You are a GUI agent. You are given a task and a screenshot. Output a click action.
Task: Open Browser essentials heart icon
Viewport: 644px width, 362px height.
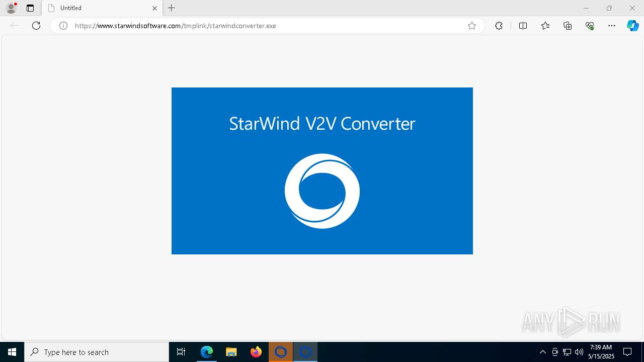pyautogui.click(x=590, y=26)
